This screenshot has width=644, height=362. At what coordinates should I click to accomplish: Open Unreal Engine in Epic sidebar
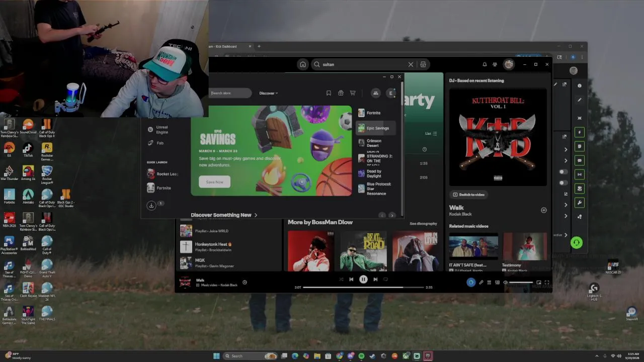click(157, 130)
